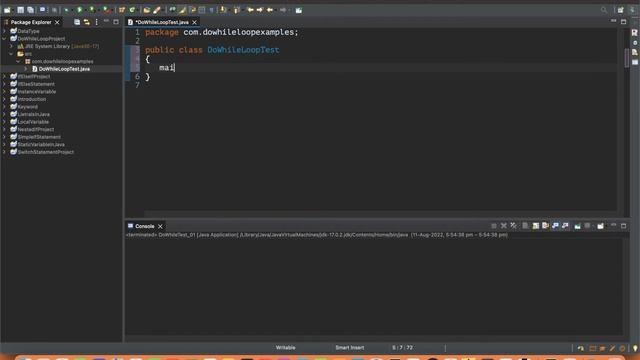640x360 pixels.
Task: Select the Introduction project
Action: (31, 99)
